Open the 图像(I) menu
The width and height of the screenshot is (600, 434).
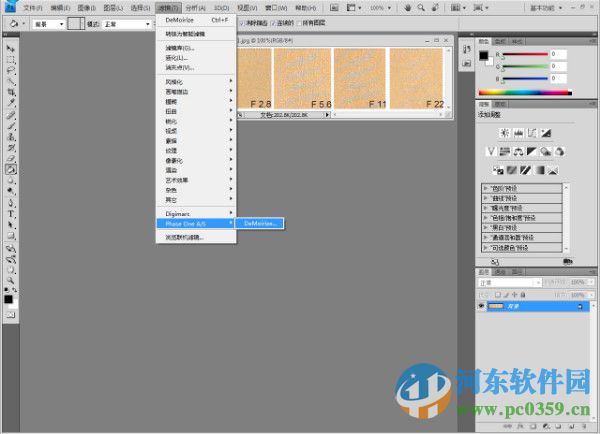(x=86, y=8)
